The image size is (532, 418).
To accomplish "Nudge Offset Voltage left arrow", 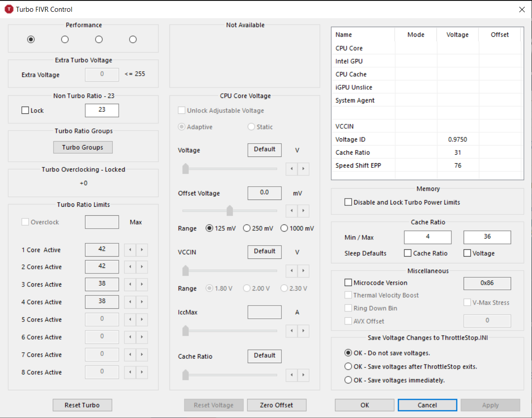I will pyautogui.click(x=291, y=211).
